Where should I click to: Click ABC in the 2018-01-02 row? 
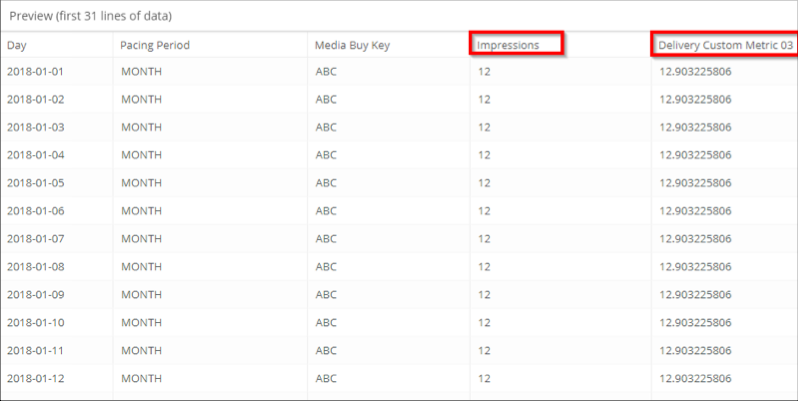pyautogui.click(x=326, y=99)
